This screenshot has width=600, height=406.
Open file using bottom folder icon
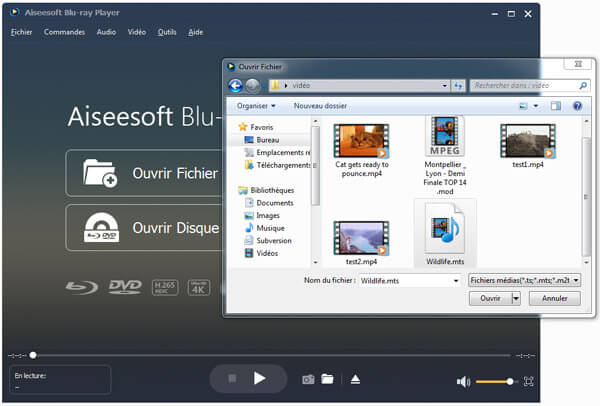coord(327,380)
